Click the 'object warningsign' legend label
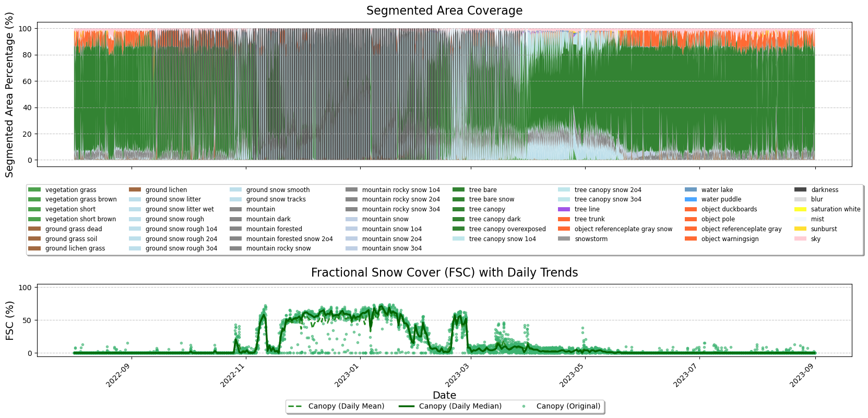The width and height of the screenshot is (868, 418). click(x=730, y=239)
